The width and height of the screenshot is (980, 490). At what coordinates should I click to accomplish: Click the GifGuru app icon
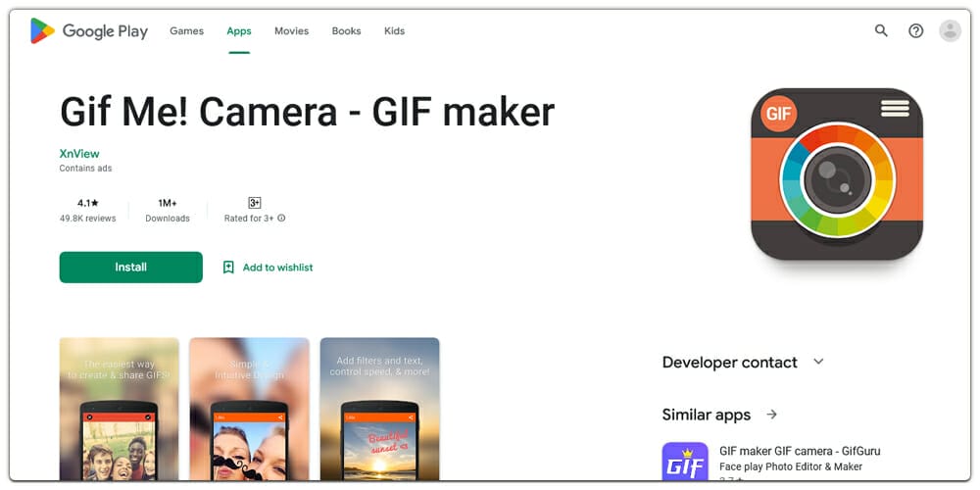tap(685, 462)
